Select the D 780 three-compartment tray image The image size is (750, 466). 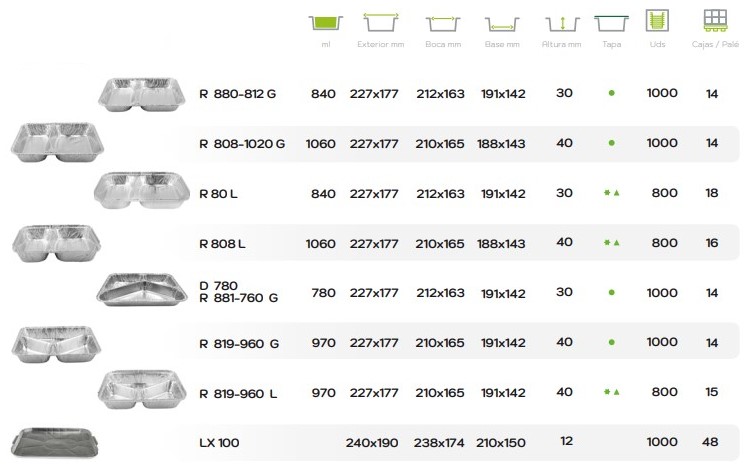click(142, 289)
